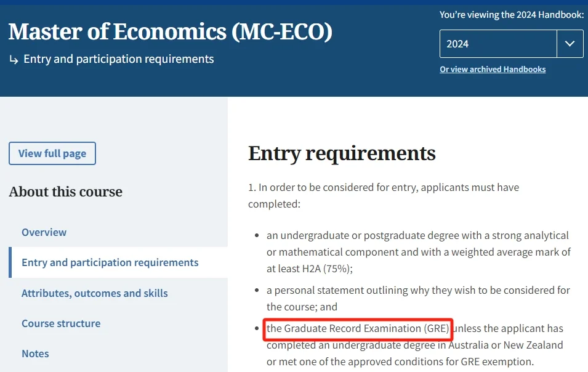Viewport: 588px width, 372px height.
Task: Go to Overview in the sidebar
Action: (x=44, y=232)
